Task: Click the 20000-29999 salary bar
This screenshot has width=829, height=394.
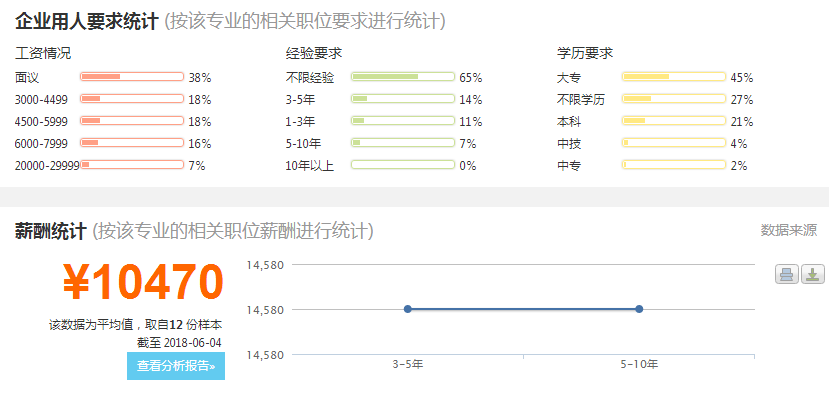Action: (x=132, y=165)
